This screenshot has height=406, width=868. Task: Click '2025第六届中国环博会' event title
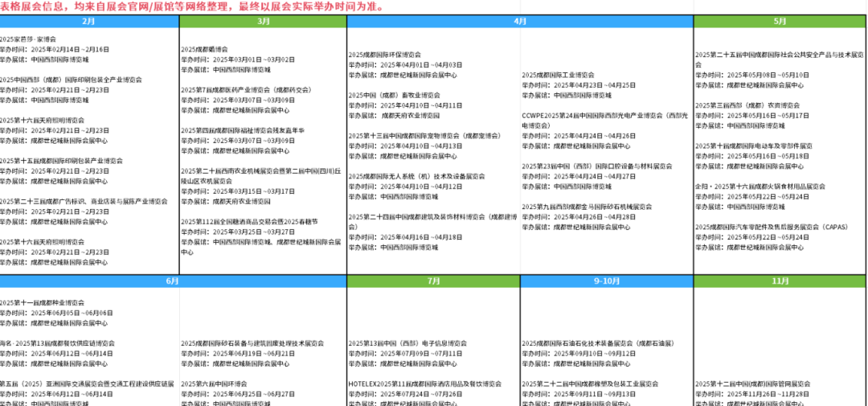pos(214,383)
